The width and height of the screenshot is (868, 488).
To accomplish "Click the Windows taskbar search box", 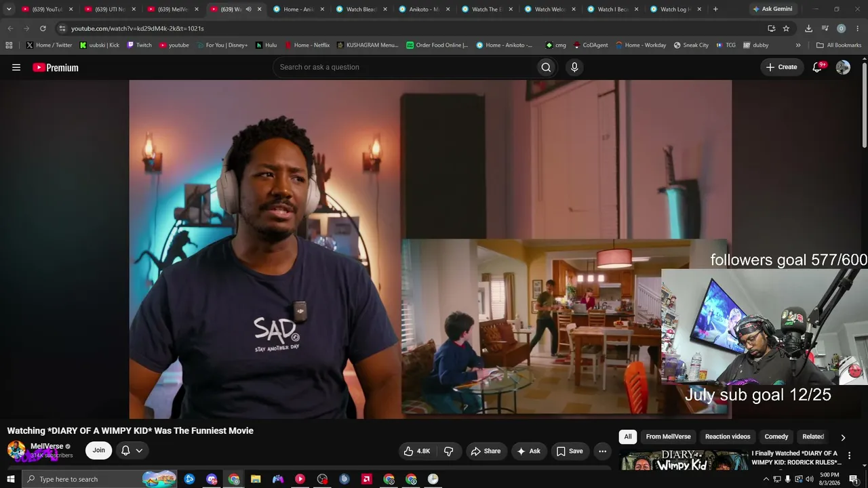I will (x=99, y=479).
